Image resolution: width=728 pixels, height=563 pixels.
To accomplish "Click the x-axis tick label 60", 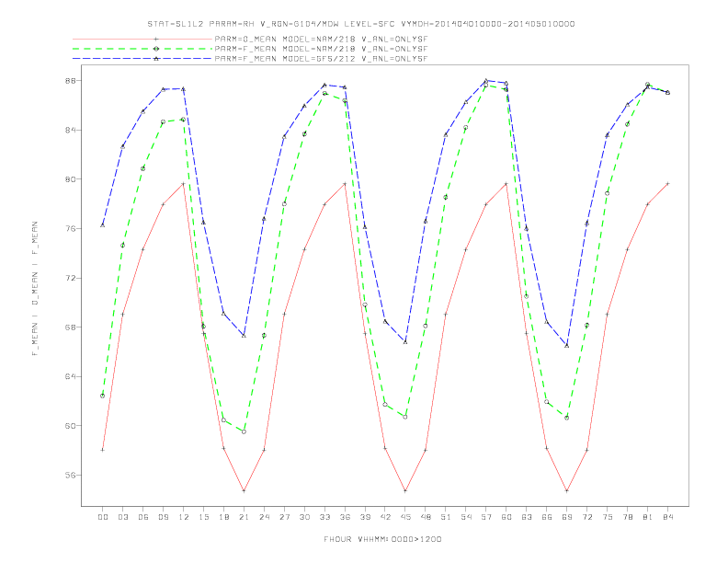I will (506, 517).
